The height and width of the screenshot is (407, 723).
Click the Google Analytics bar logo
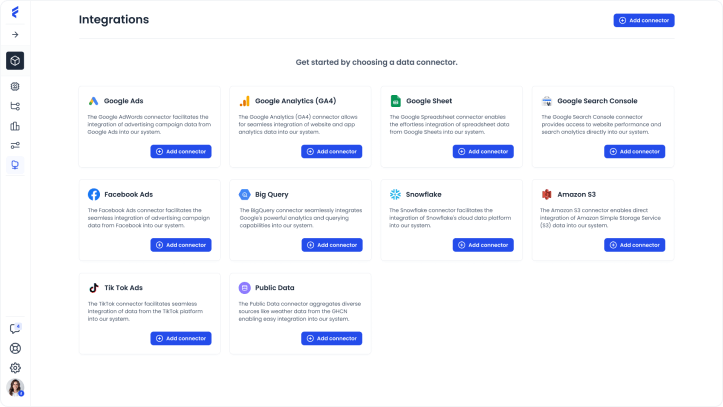pyautogui.click(x=244, y=101)
